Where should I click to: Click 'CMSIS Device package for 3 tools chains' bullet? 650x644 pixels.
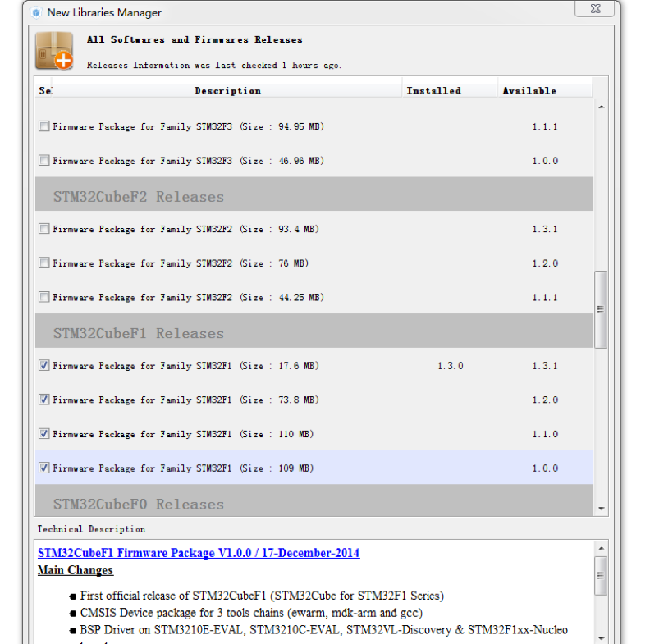pyautogui.click(x=251, y=613)
